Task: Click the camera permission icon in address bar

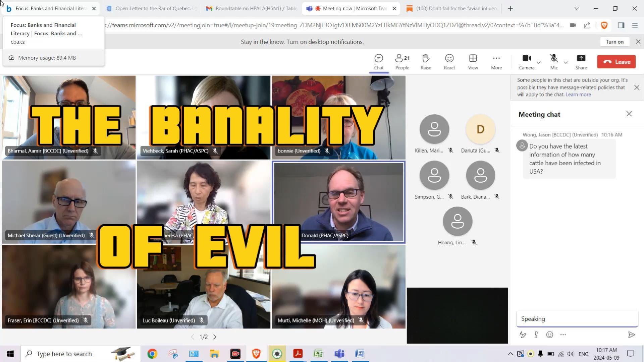Action: [573, 25]
